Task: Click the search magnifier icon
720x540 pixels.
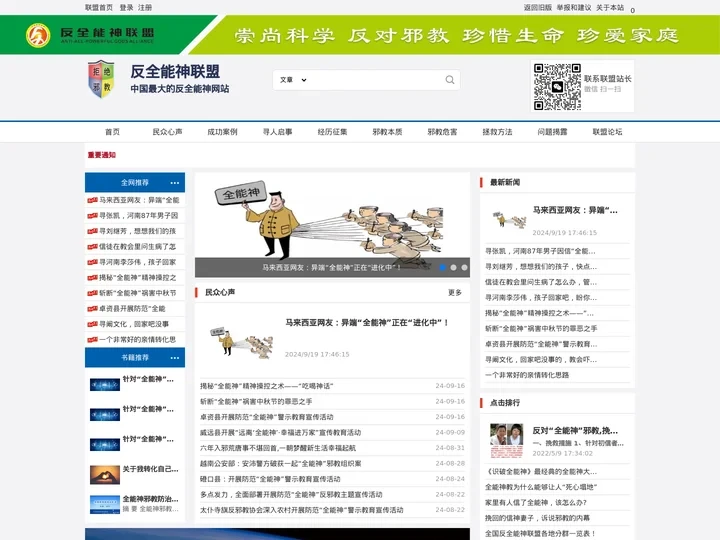Action: [x=450, y=80]
